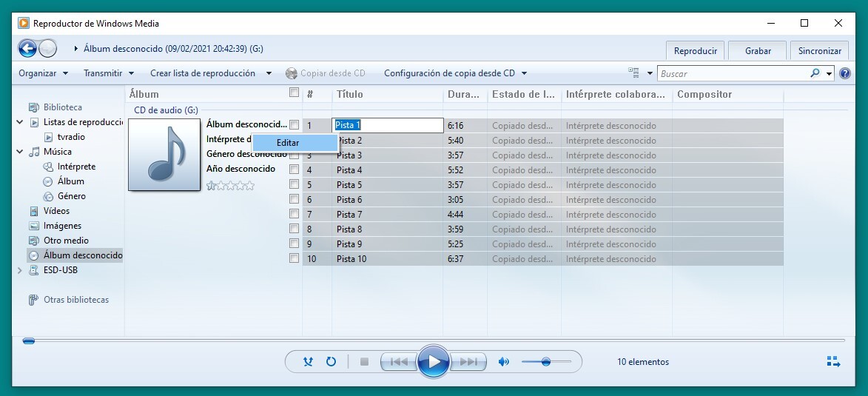Collapse Listas de reproducción tree node
Viewport: 868px width, 396px height.
coord(20,122)
